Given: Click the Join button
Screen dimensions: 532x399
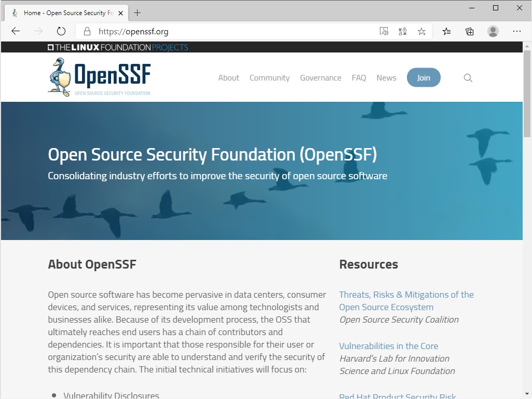Looking at the screenshot, I should [x=424, y=77].
